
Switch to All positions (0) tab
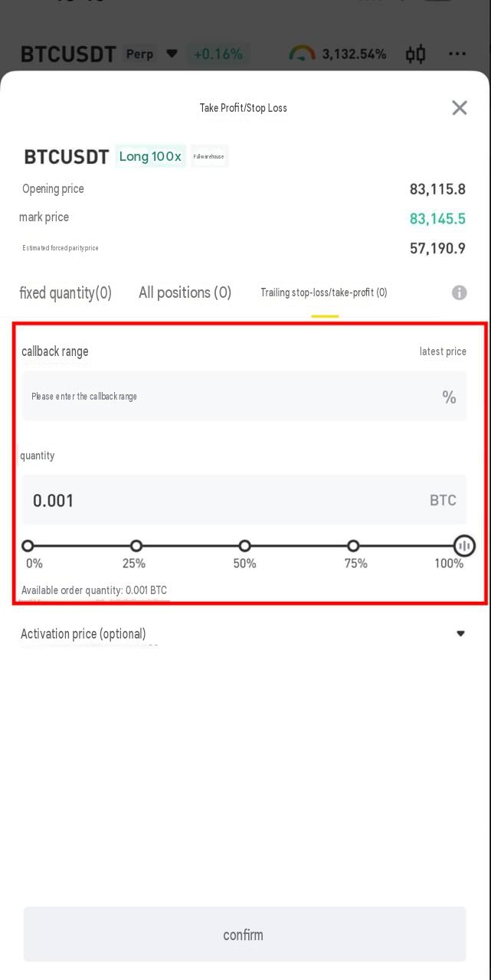pyautogui.click(x=185, y=292)
